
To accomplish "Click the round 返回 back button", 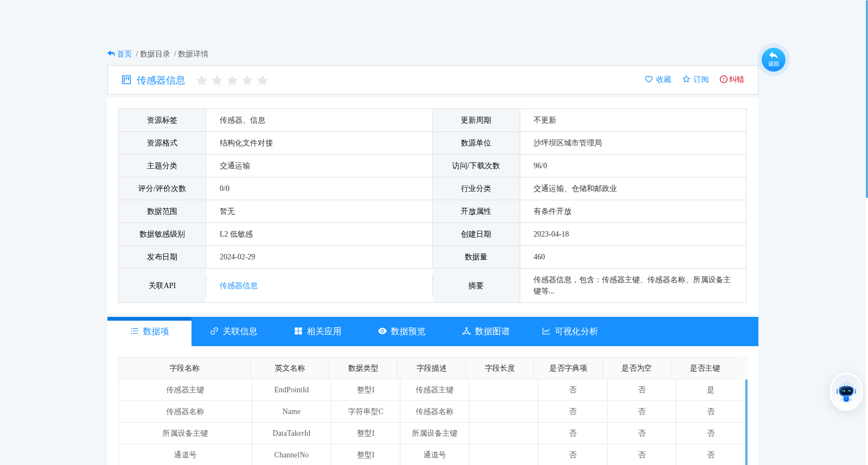I will (774, 60).
